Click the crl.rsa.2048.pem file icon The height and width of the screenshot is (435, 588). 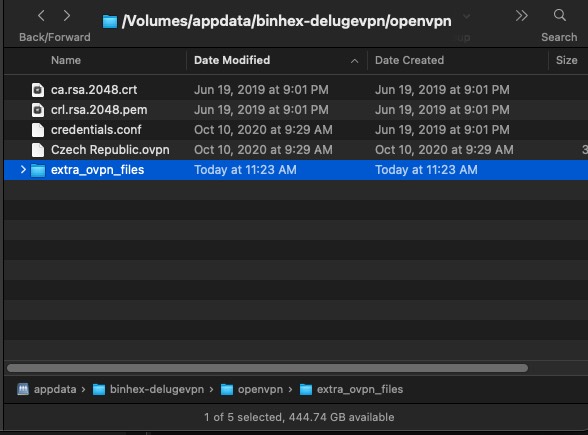pos(38,110)
